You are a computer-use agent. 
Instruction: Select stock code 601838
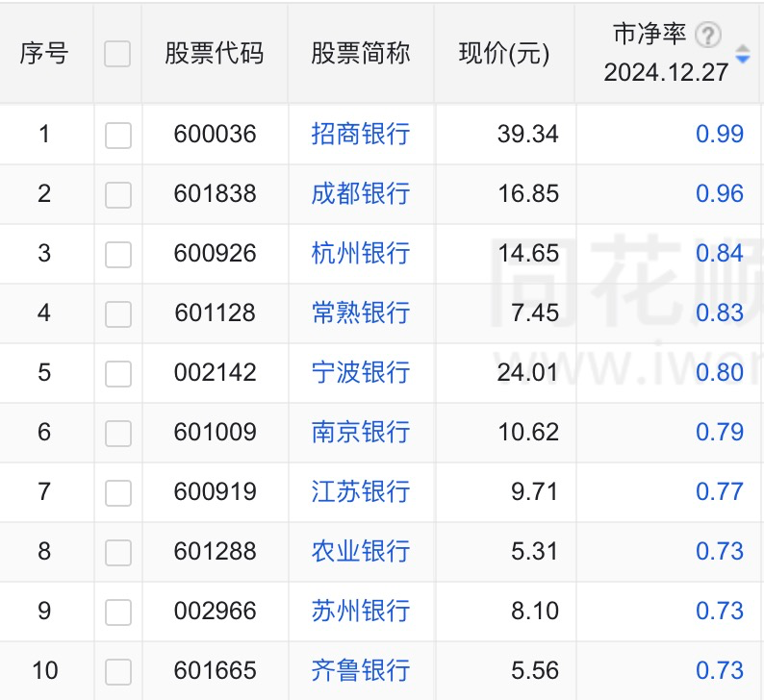click(x=215, y=193)
